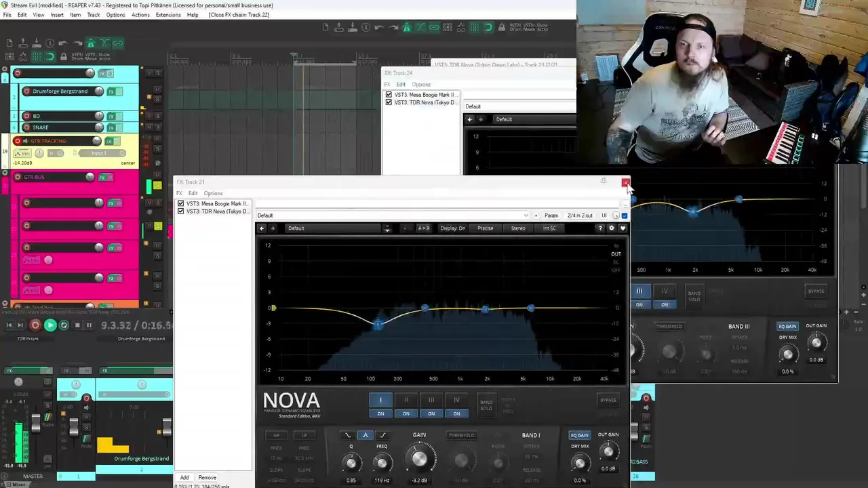Click the Open project toolbar icon
The width and height of the screenshot is (868, 488).
(23, 43)
